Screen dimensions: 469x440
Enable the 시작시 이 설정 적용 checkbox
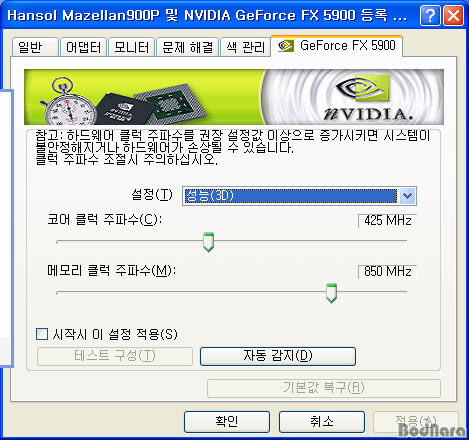42,334
